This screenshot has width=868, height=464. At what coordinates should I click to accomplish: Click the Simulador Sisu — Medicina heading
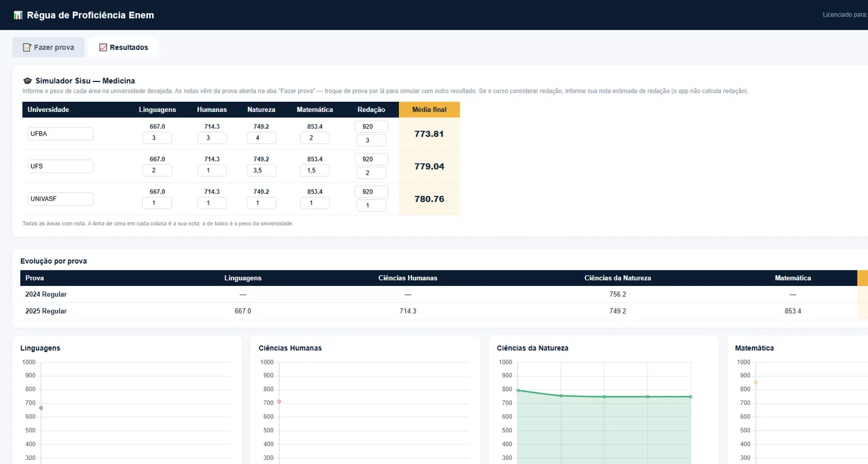(85, 81)
